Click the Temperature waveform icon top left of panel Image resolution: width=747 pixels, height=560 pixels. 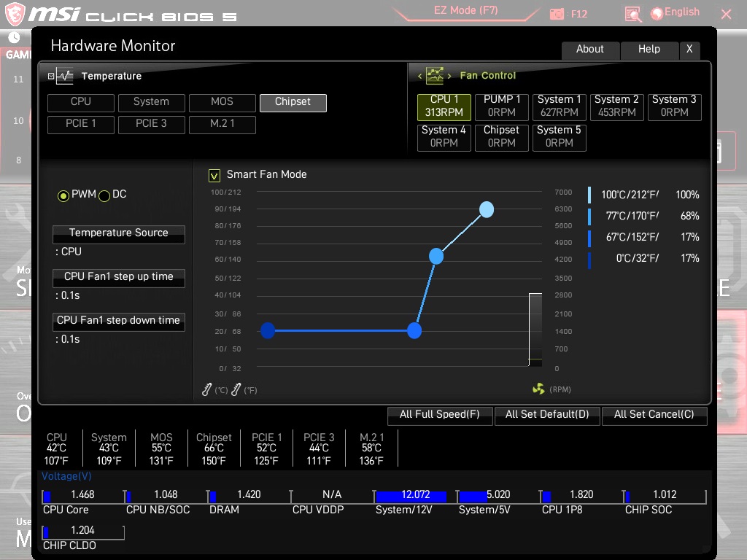[x=65, y=75]
